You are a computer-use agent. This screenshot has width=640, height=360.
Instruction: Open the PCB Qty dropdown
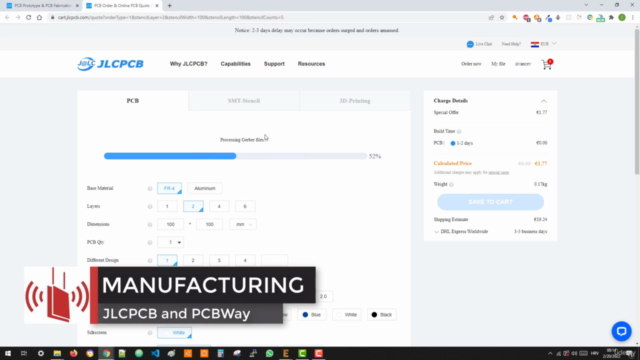[170, 242]
